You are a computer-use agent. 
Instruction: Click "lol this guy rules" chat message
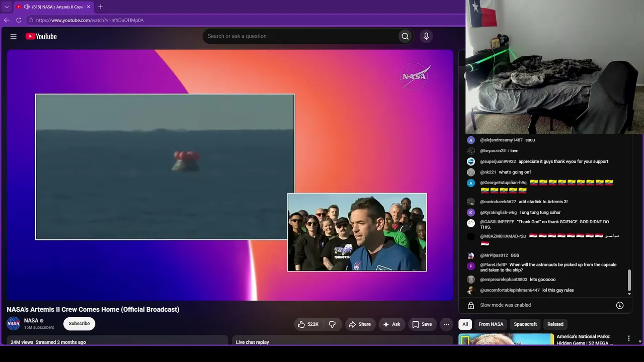point(558,290)
